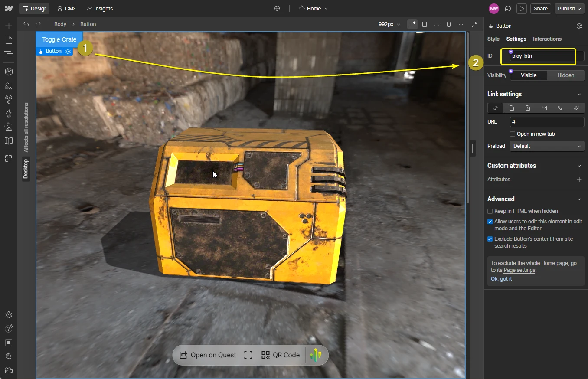588x379 pixels.
Task: Switch to Design mode
Action: 34,9
